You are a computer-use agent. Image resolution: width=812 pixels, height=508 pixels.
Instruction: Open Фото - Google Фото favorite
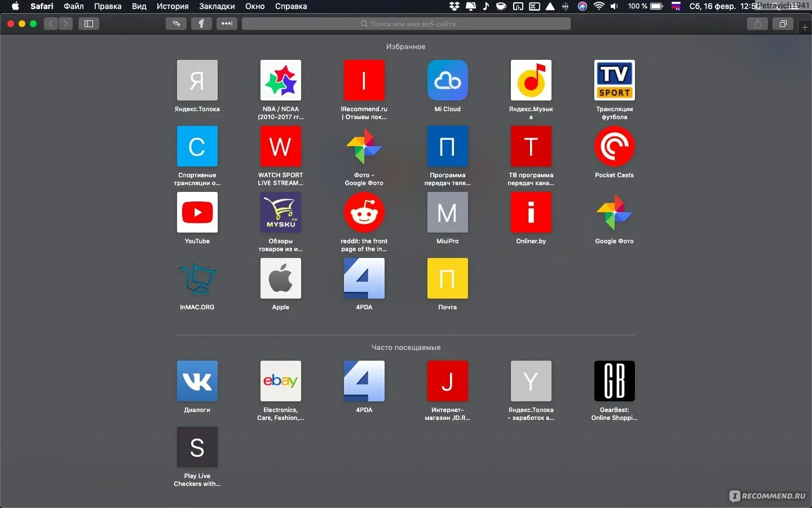point(364,146)
